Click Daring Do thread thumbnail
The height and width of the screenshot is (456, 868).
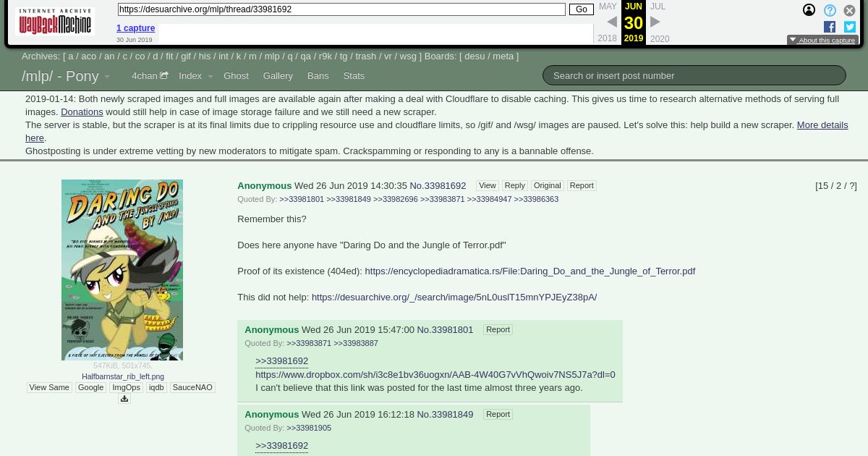pos(122,270)
